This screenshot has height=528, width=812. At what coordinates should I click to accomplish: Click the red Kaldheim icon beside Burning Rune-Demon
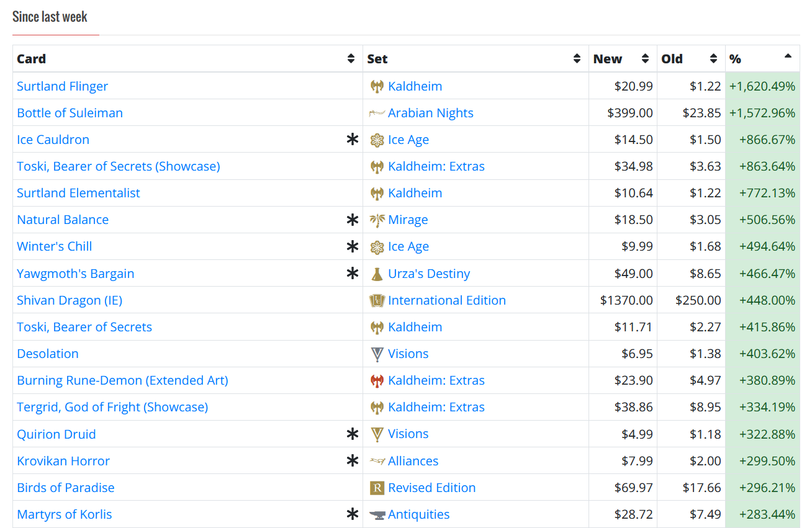pos(377,380)
